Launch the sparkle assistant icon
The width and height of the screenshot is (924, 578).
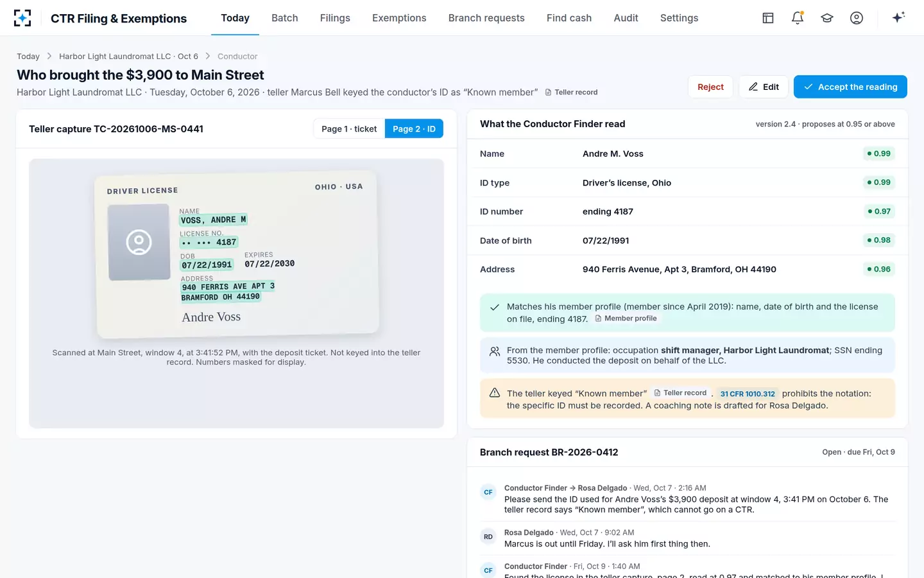tap(898, 17)
